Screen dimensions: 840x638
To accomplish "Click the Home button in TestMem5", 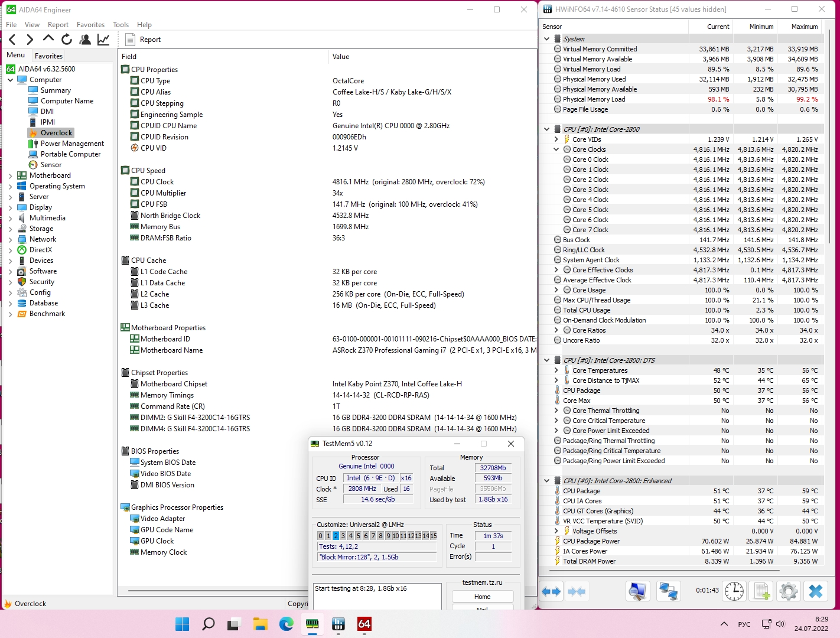I will pyautogui.click(x=482, y=597).
